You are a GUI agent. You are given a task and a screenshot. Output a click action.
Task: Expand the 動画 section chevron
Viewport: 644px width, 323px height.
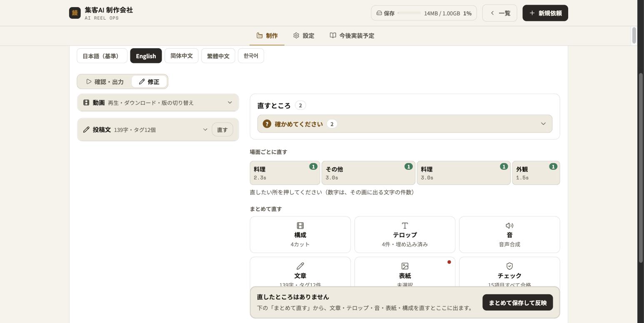[230, 102]
